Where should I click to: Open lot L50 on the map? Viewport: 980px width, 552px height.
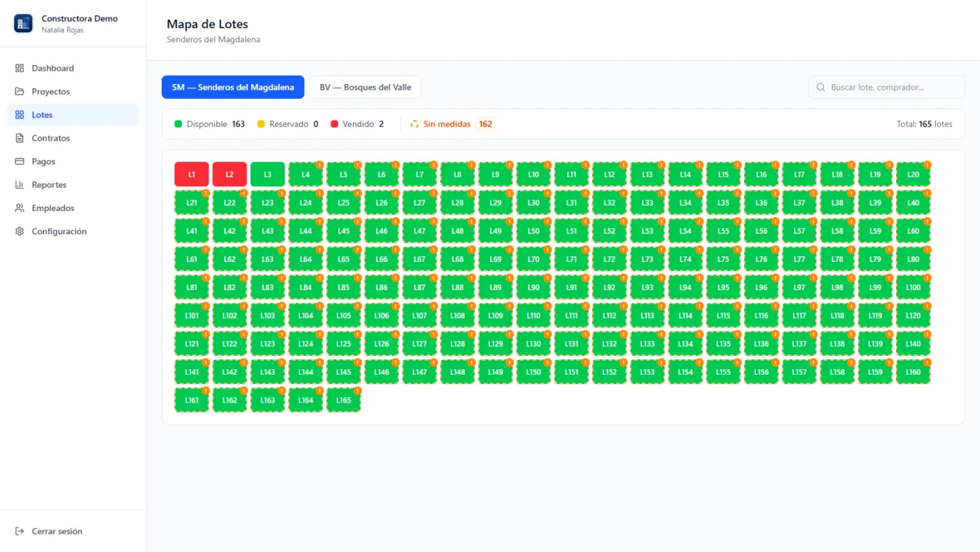coord(533,231)
